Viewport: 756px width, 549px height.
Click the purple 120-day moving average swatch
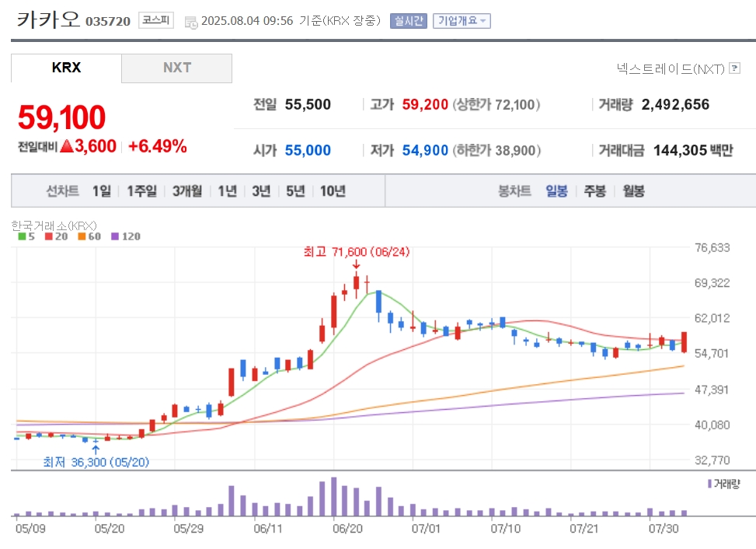[x=115, y=236]
